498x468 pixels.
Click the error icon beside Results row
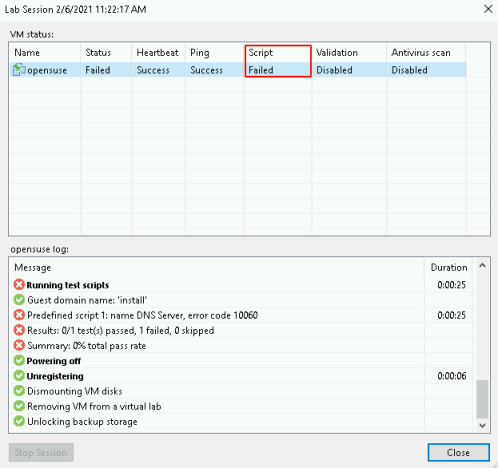click(x=19, y=330)
